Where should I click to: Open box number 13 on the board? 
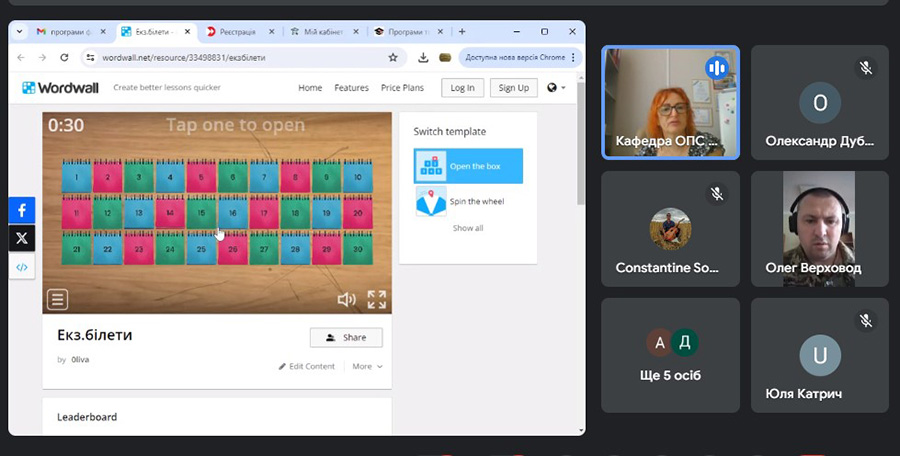click(139, 212)
